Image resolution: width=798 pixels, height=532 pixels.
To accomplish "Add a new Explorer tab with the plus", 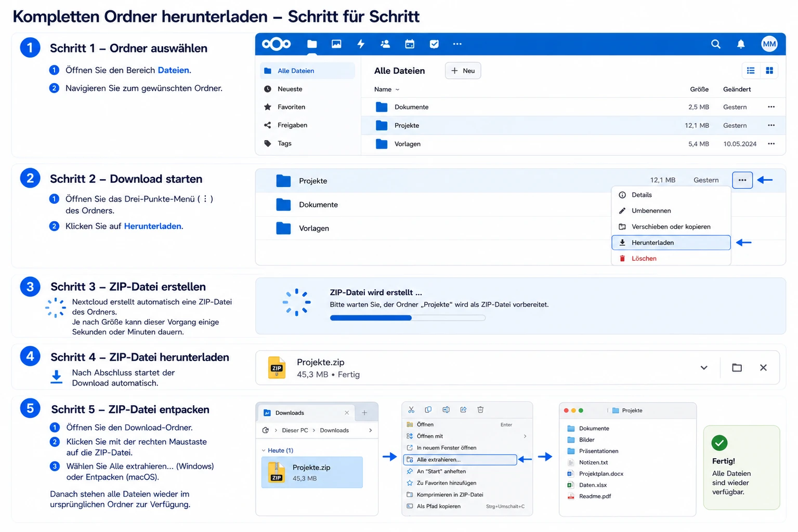I will click(x=364, y=413).
